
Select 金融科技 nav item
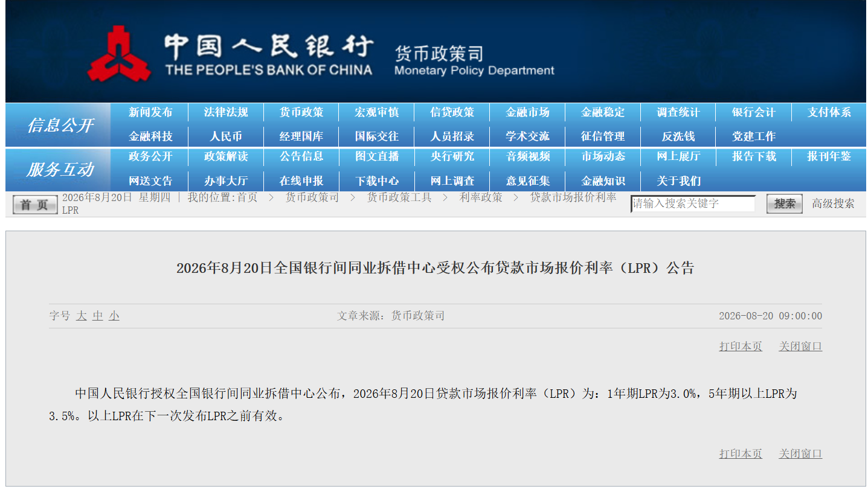point(150,136)
